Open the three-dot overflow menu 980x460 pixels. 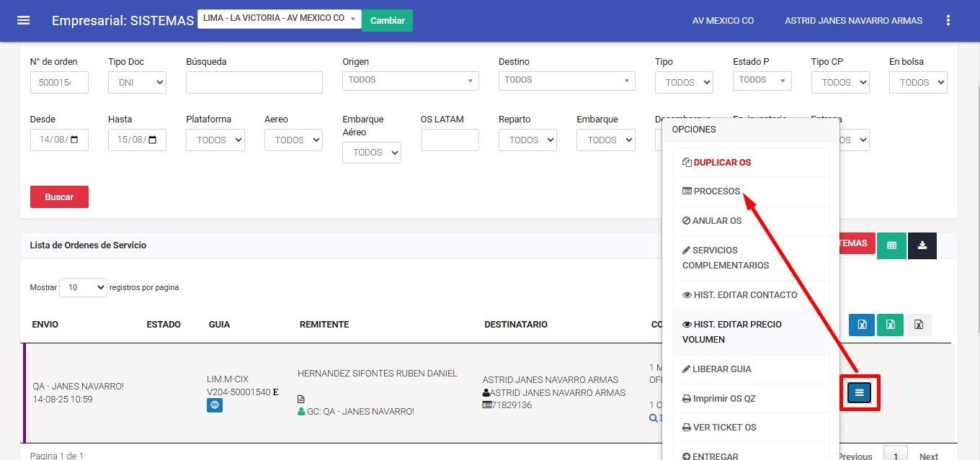click(x=948, y=21)
